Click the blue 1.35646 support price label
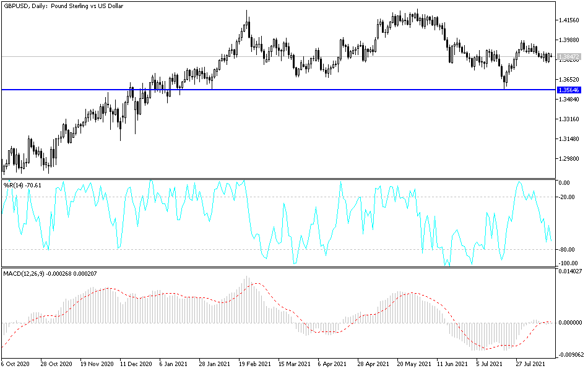 point(569,90)
